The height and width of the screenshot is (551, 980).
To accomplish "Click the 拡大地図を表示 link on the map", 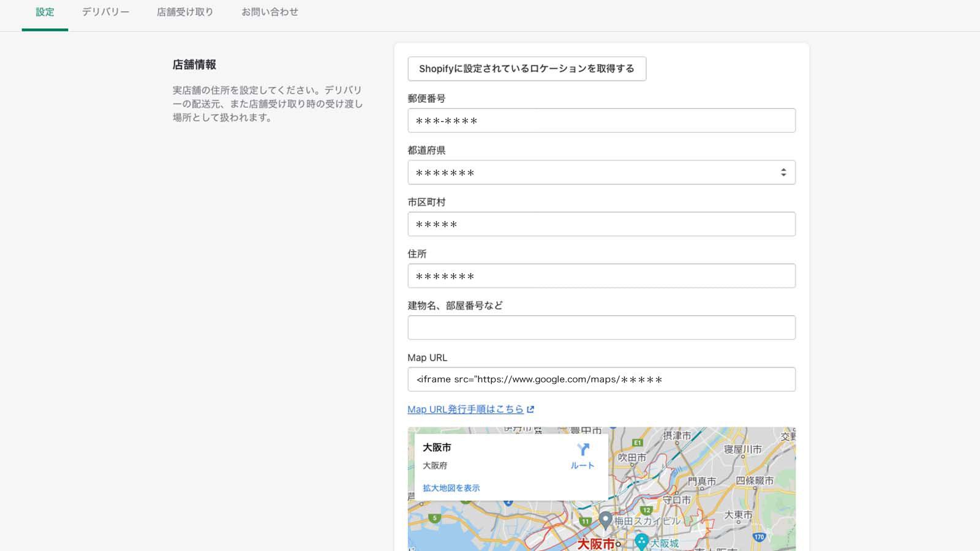I will 451,487.
